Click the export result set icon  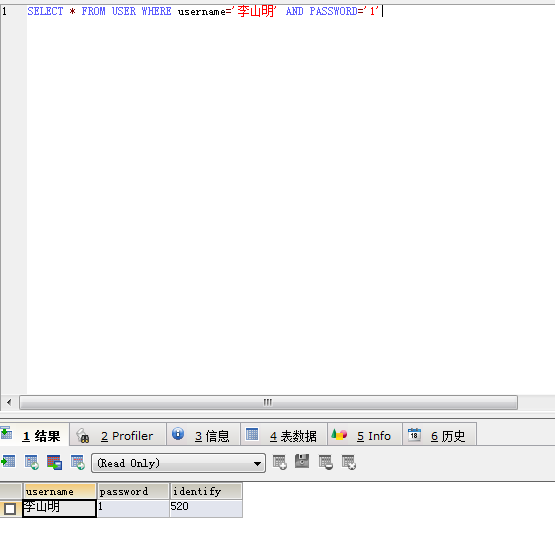click(8, 462)
